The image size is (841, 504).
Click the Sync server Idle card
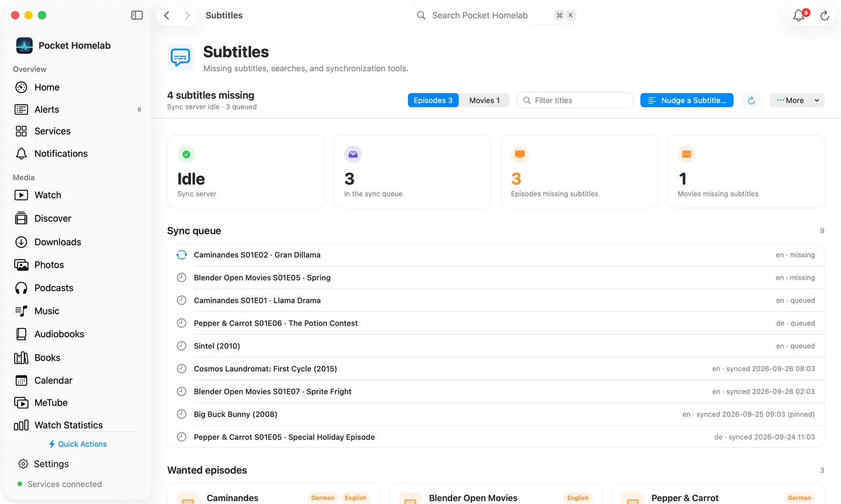tap(245, 172)
